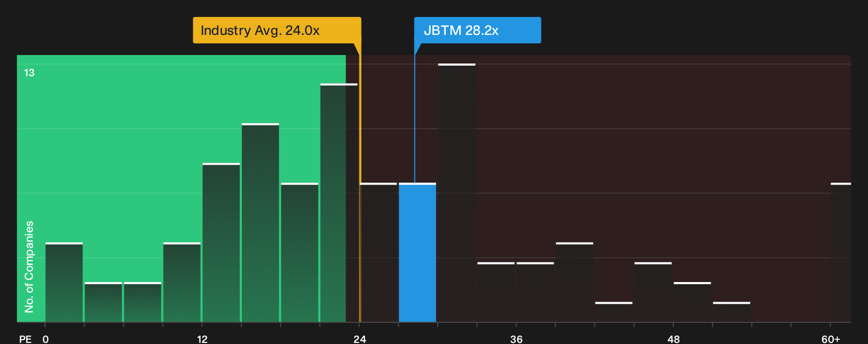This screenshot has height=344, width=868.
Task: Select the blue JBTM histogram bar
Action: pos(418,252)
